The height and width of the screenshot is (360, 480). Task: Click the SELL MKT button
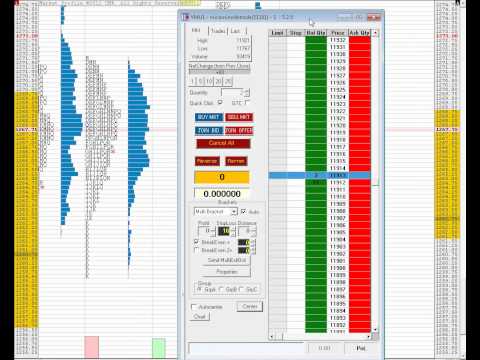pyautogui.click(x=239, y=117)
